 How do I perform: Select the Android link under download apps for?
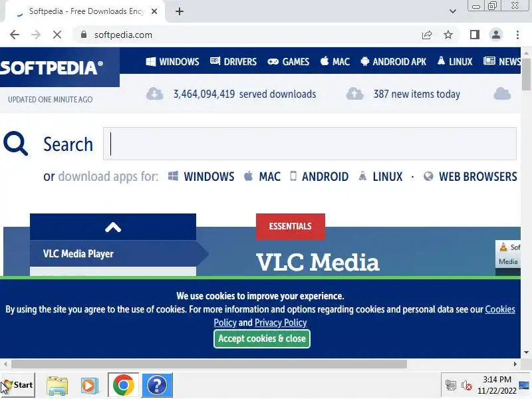[319, 176]
